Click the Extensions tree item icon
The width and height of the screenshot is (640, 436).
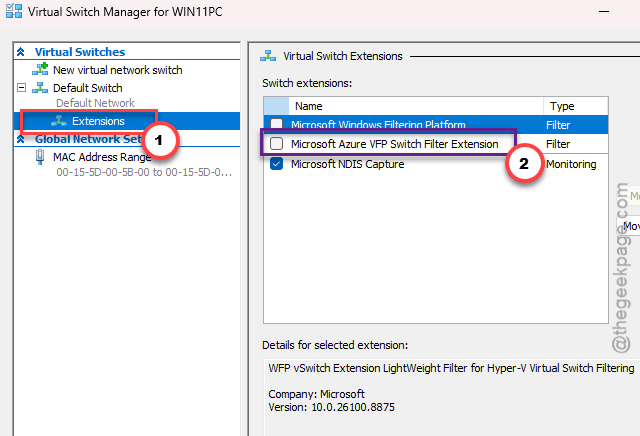pyautogui.click(x=59, y=121)
